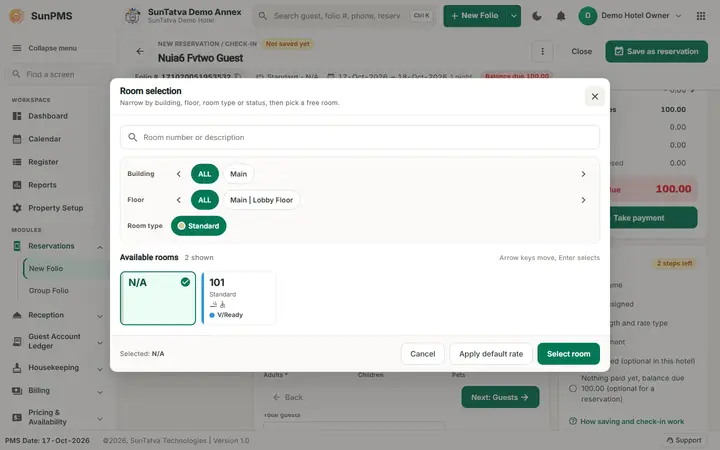Image resolution: width=720 pixels, height=450 pixels.
Task: Click the Reports sidebar icon
Action: (x=17, y=185)
